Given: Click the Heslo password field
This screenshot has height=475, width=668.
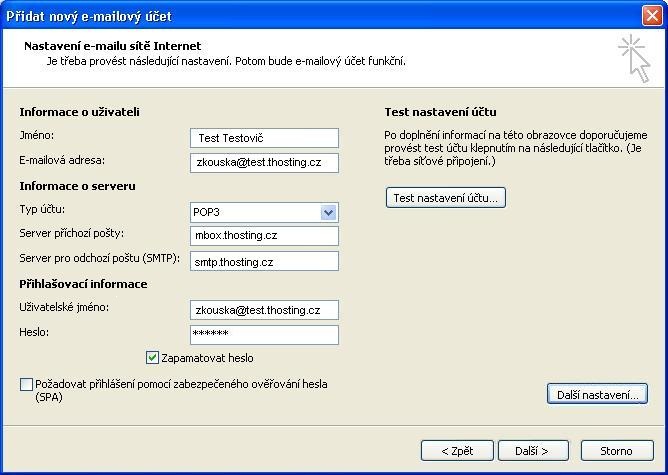Looking at the screenshot, I should point(264,335).
